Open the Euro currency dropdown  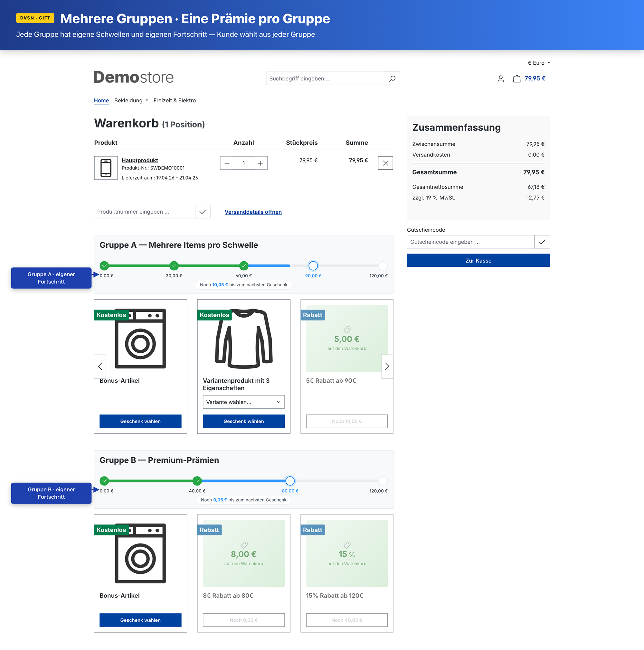539,63
